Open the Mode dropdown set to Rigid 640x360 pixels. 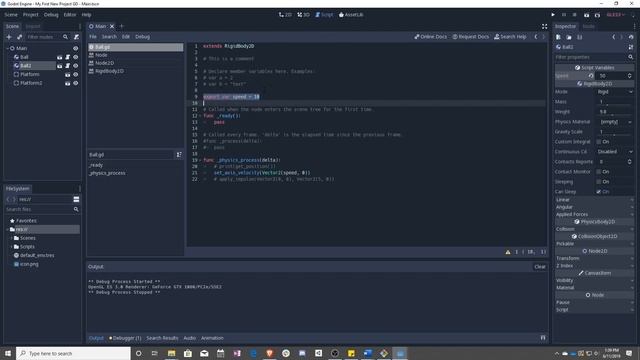tap(615, 92)
